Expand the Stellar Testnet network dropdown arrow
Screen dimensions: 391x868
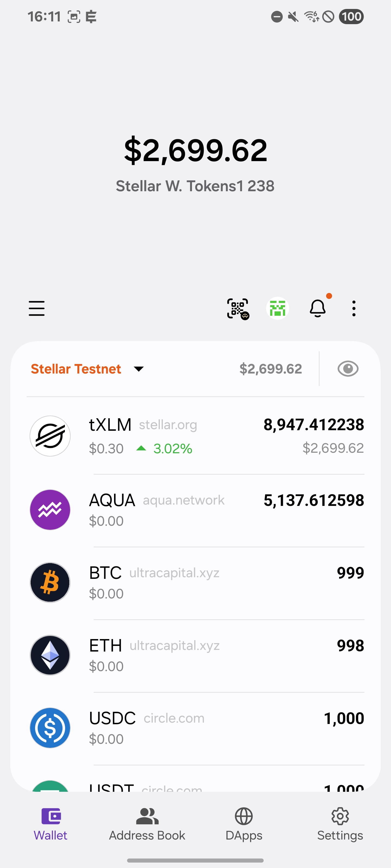[139, 369]
